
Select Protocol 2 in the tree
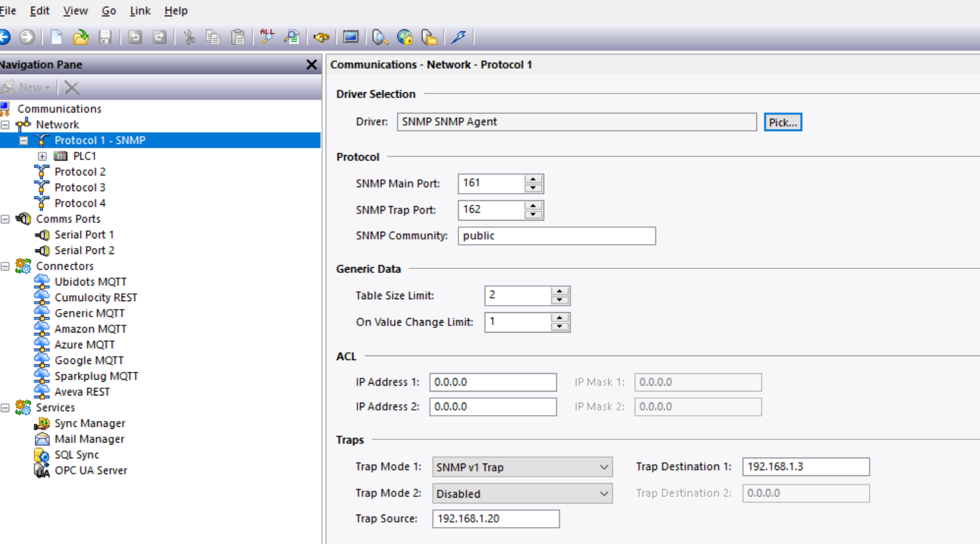click(80, 172)
